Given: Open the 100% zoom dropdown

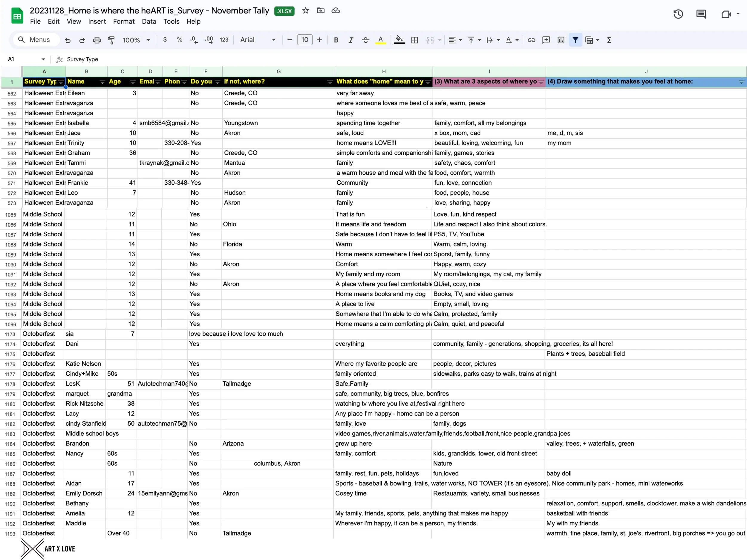Looking at the screenshot, I should 136,40.
